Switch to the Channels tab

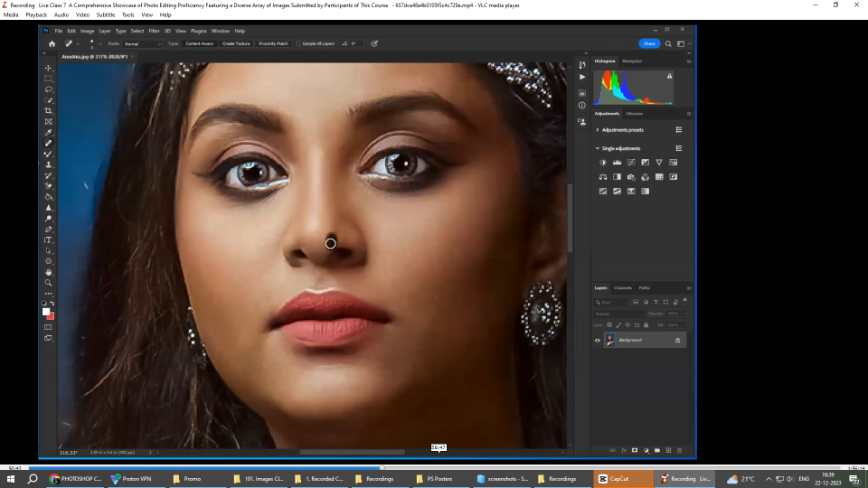pyautogui.click(x=623, y=287)
